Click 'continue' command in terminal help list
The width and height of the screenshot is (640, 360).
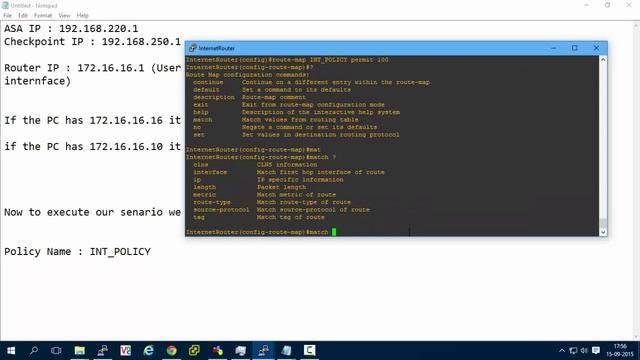coord(208,82)
